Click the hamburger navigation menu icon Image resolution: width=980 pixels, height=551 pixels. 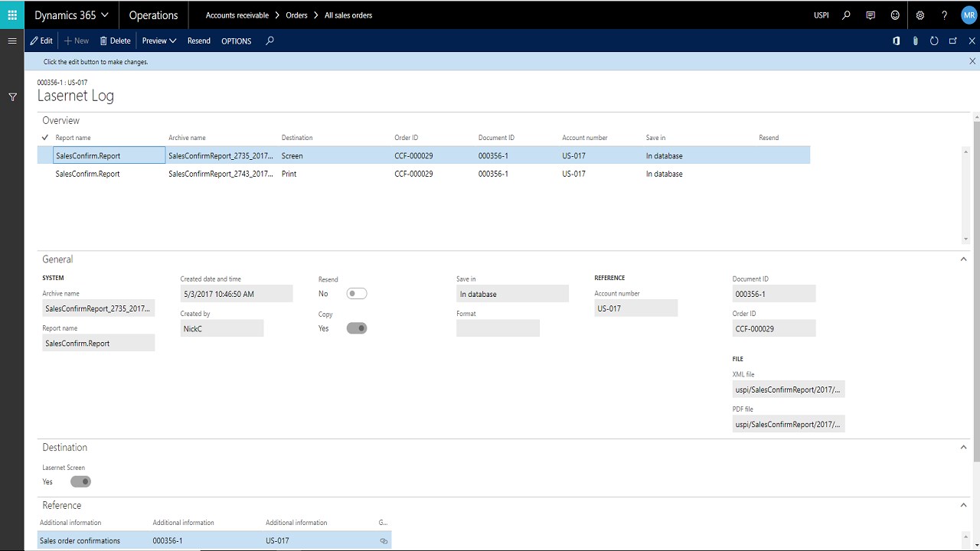click(12, 41)
